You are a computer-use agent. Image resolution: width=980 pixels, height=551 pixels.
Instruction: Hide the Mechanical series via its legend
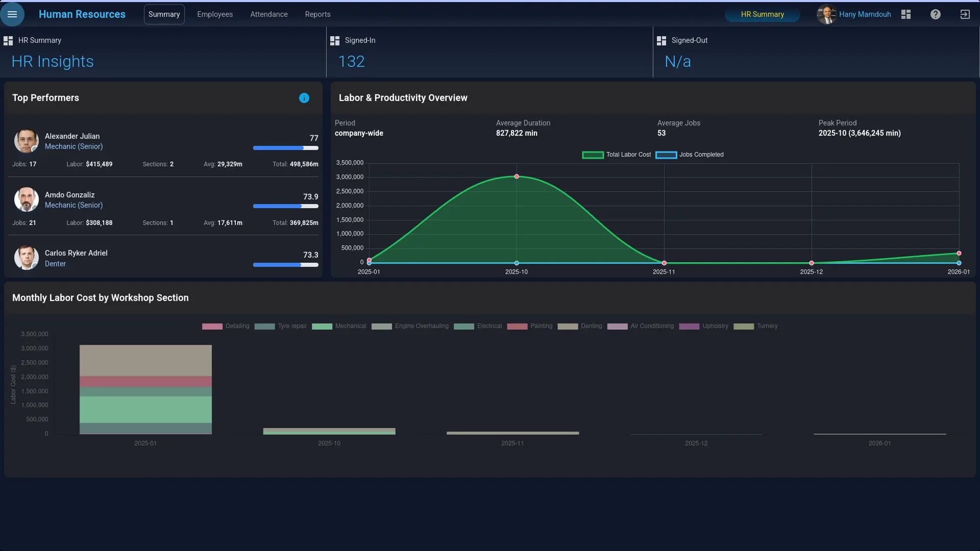[339, 326]
